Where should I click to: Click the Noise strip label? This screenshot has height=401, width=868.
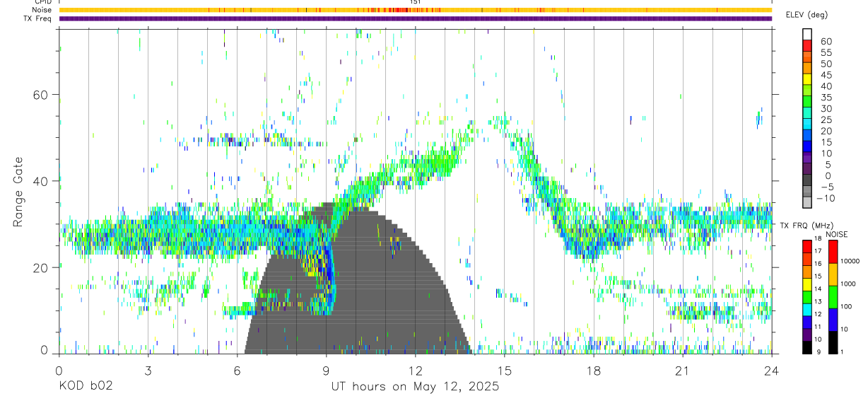click(x=42, y=10)
